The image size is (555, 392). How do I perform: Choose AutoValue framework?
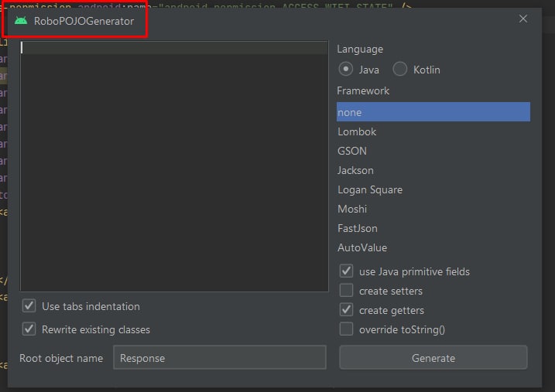click(433, 247)
